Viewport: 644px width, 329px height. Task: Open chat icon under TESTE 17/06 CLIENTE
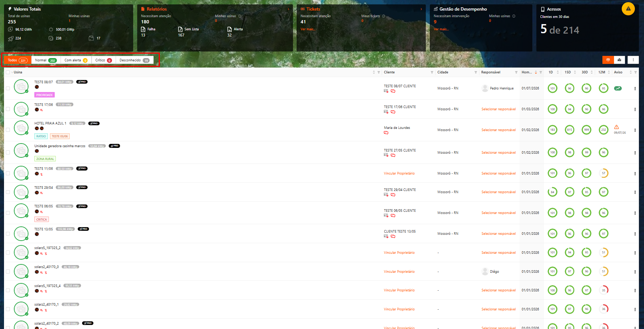point(393,112)
